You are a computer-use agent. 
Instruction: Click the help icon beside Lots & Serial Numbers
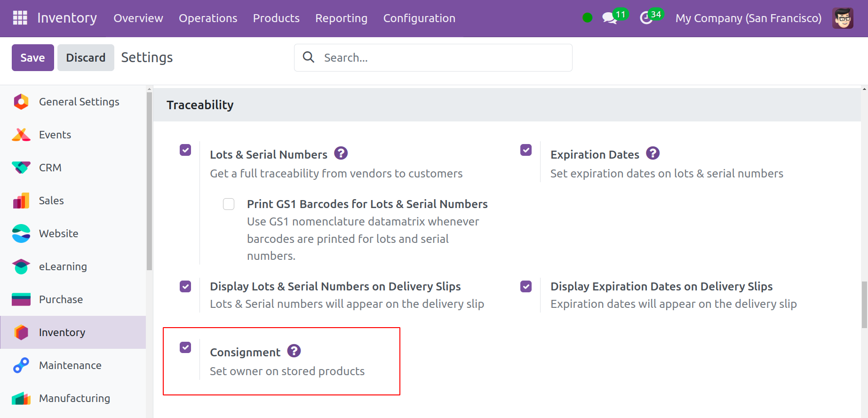coord(341,153)
